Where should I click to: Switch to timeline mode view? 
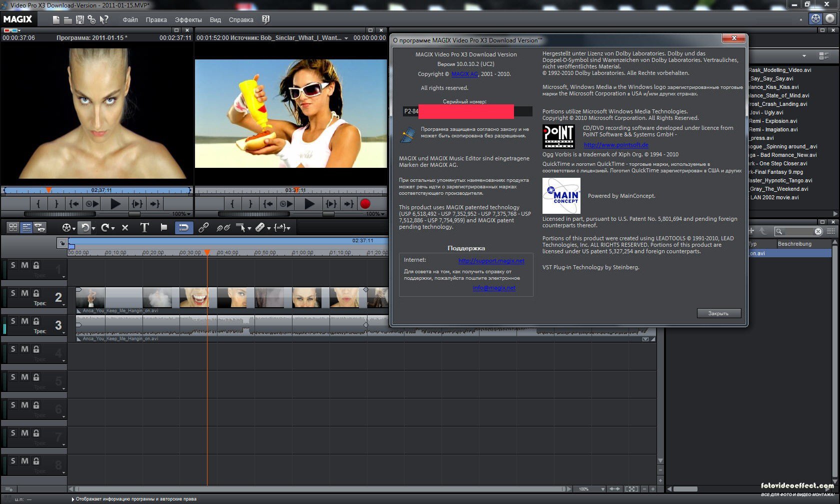coord(26,227)
